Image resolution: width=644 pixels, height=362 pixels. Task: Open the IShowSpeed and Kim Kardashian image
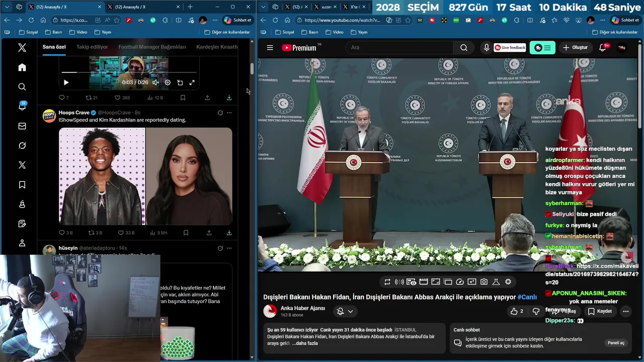point(145,176)
